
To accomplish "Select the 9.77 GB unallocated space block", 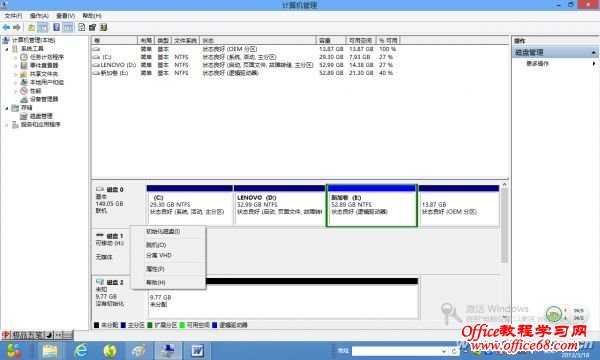I will [283, 298].
